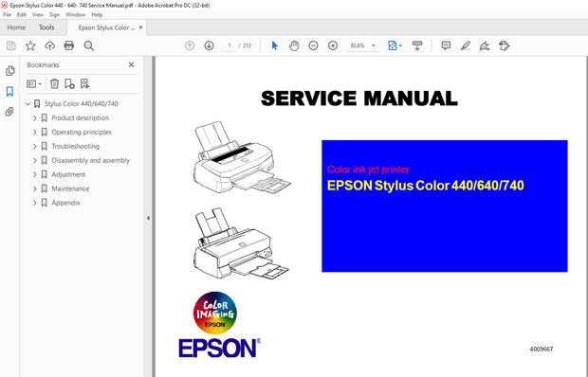Expand the Product description bookmark
The height and width of the screenshot is (377, 588).
click(35, 117)
